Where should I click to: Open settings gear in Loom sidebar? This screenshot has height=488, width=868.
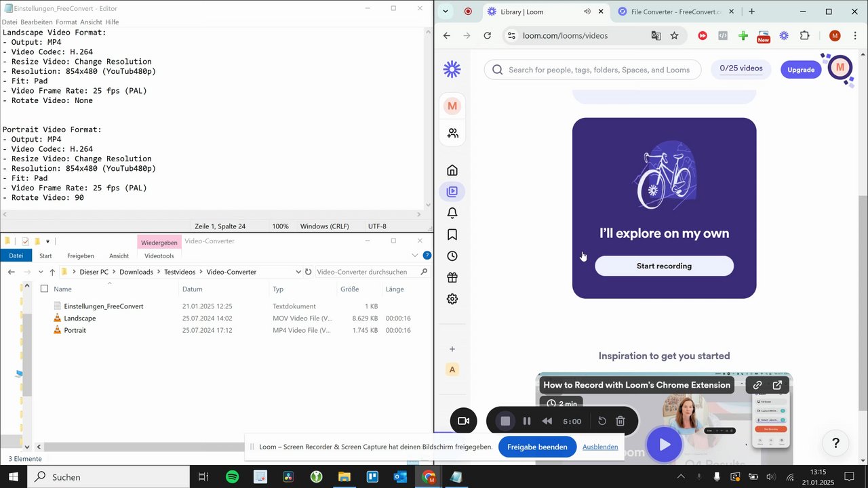[x=452, y=299]
